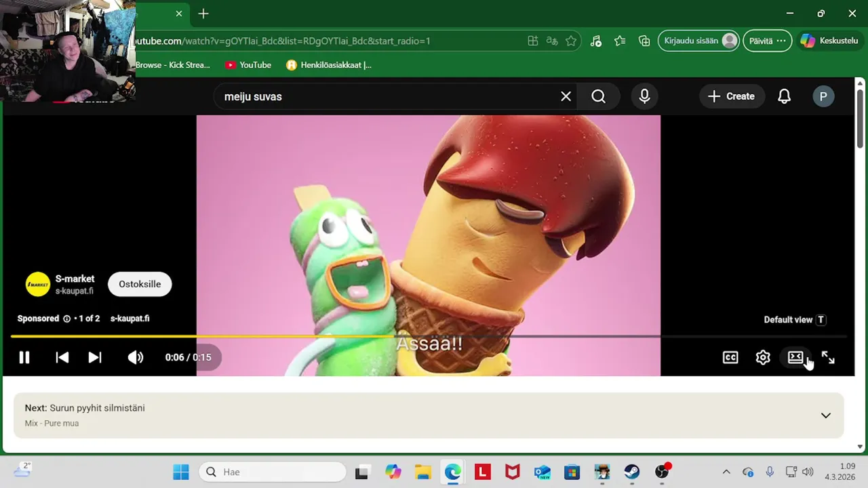The image size is (868, 488).
Task: Click the YouTube search magnifier button
Action: (598, 96)
